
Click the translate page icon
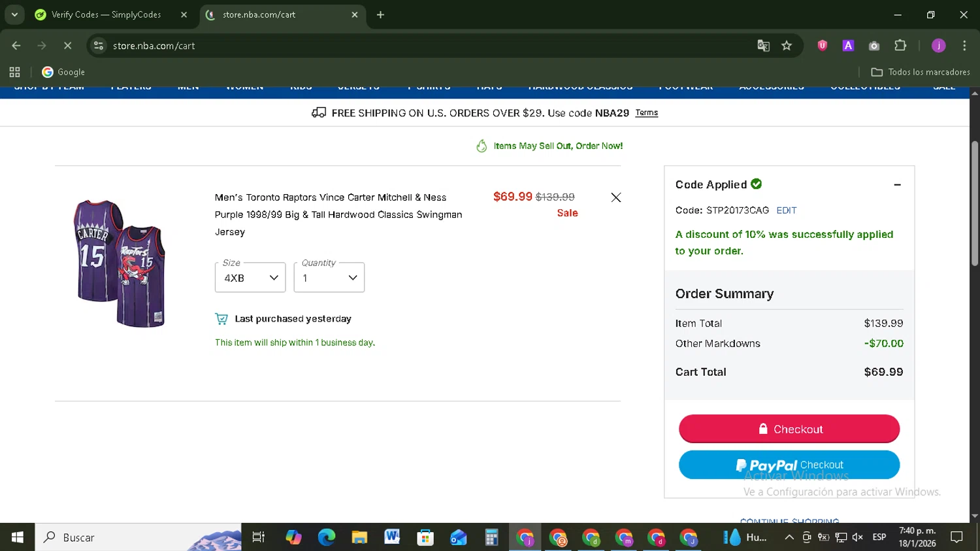(763, 46)
